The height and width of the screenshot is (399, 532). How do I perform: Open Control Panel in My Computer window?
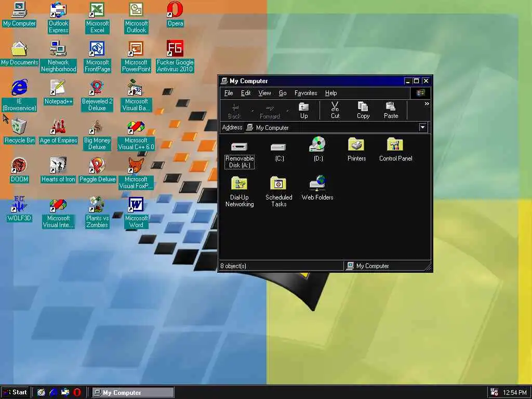(x=395, y=149)
